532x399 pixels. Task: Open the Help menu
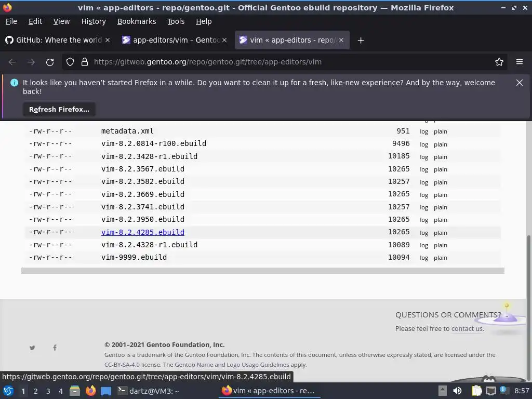[204, 21]
